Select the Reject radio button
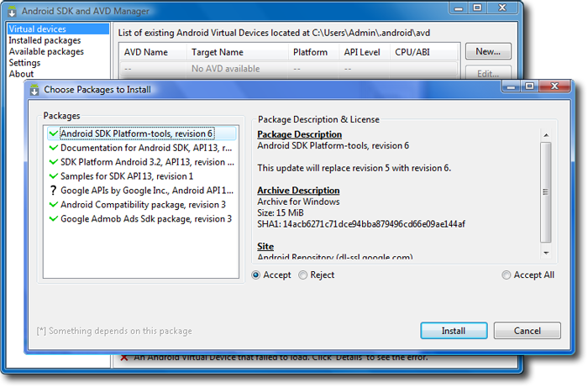The width and height of the screenshot is (588, 387). click(x=302, y=275)
